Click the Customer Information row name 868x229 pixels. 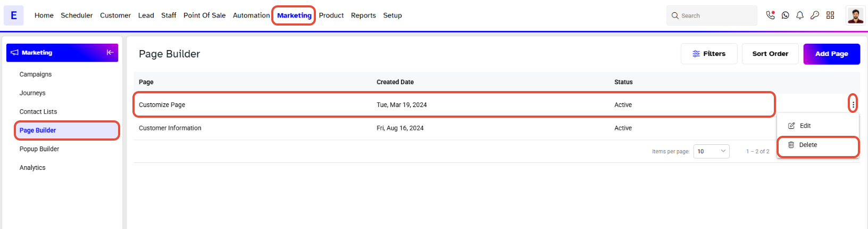point(170,128)
